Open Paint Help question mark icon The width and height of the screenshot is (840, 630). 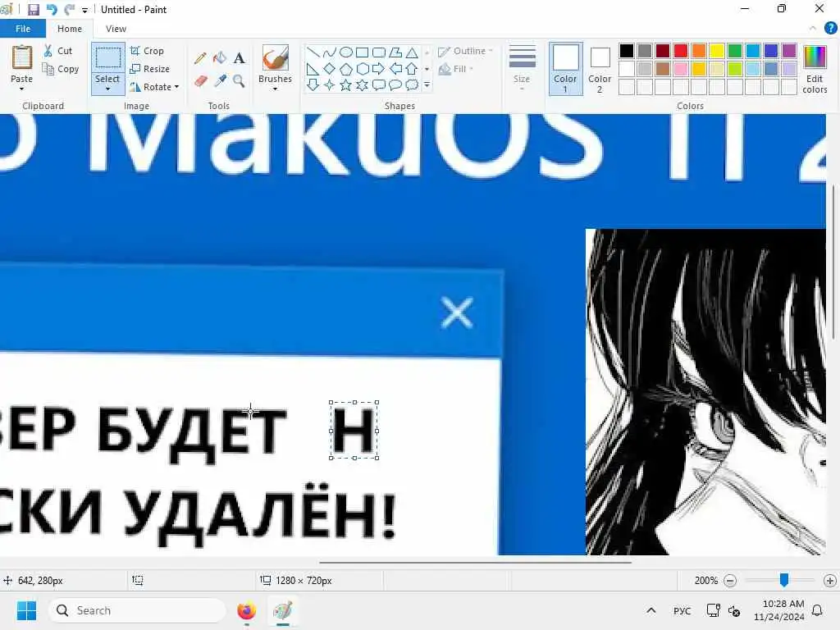click(x=830, y=29)
